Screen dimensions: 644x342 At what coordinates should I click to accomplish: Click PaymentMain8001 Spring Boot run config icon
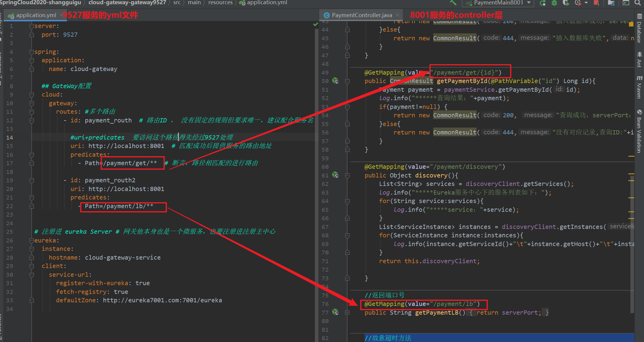(x=469, y=3)
